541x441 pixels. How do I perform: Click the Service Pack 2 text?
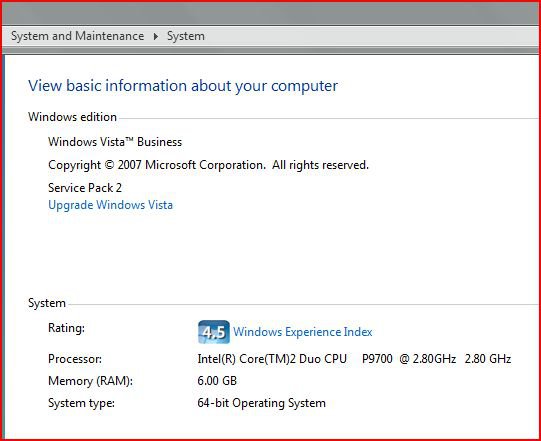point(85,188)
